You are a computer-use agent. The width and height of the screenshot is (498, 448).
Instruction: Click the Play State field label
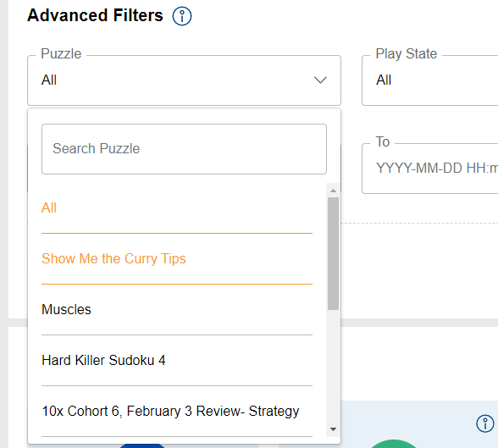(407, 53)
